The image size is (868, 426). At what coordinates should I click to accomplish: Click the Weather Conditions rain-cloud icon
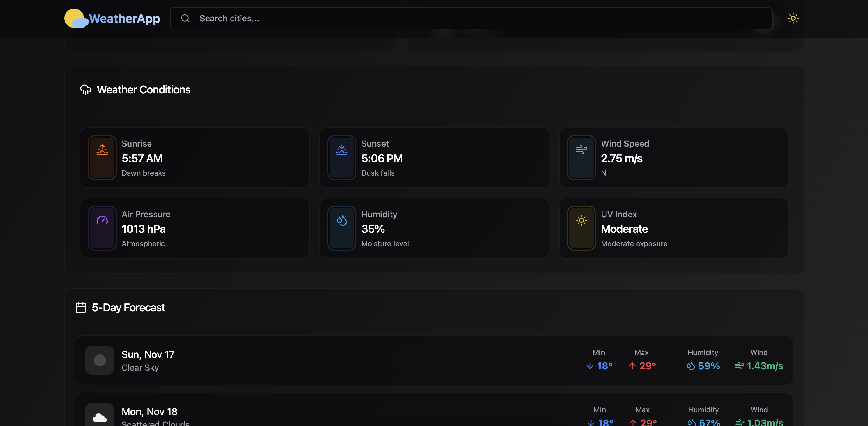coord(85,90)
